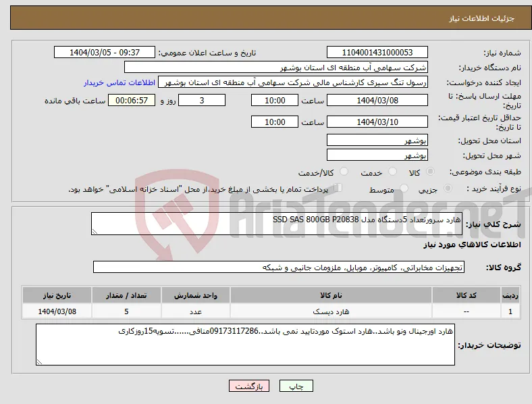Click the table date cell 1404/03/08

click(x=57, y=311)
